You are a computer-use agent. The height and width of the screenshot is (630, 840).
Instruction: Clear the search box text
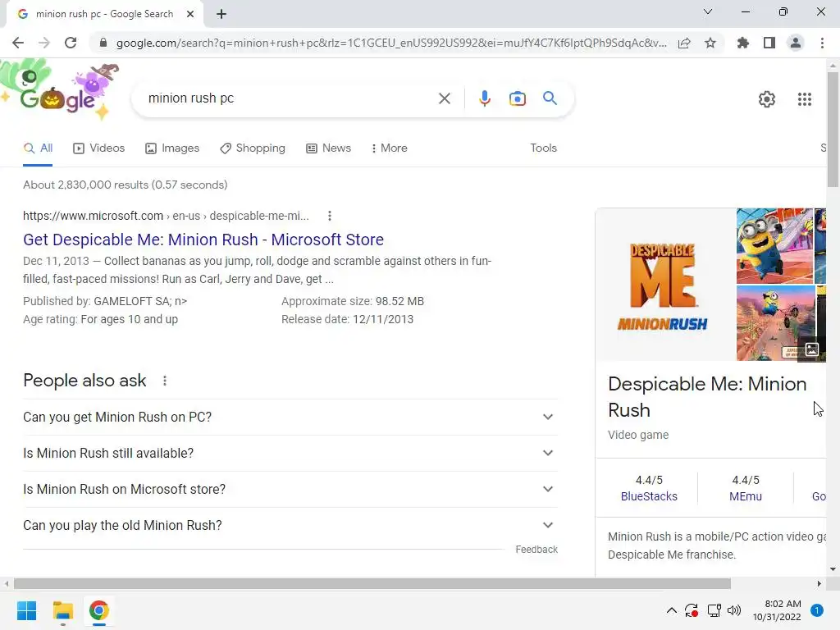click(x=444, y=98)
